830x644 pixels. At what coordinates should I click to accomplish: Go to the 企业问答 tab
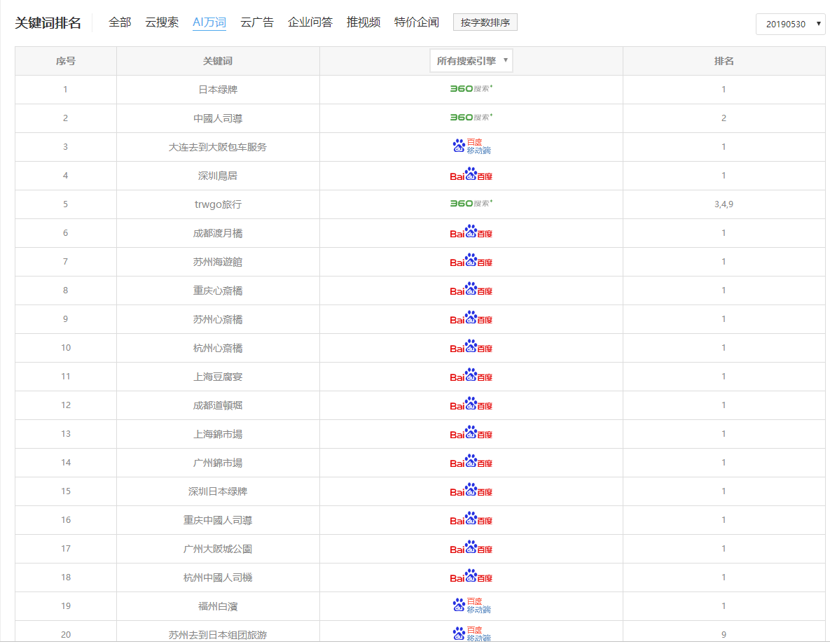pos(310,22)
